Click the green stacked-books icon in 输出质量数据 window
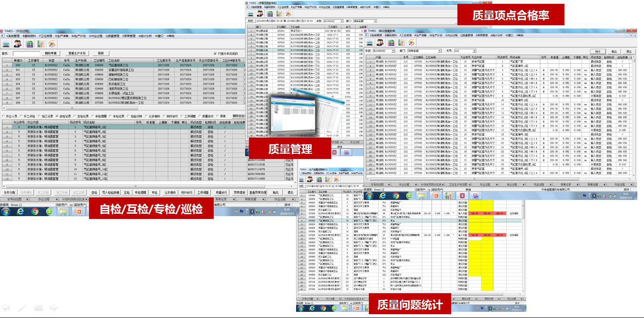Viewport: 644px width, 318px height. [391, 43]
